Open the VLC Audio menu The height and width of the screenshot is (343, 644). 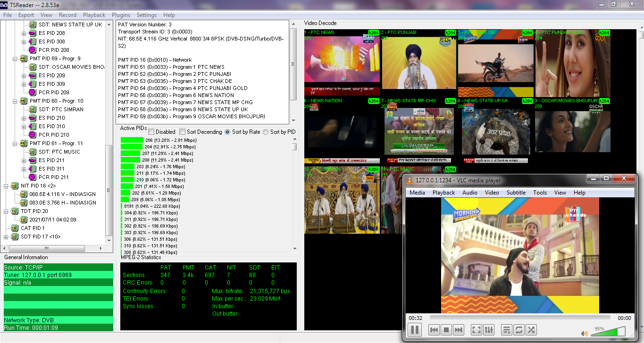click(x=469, y=192)
